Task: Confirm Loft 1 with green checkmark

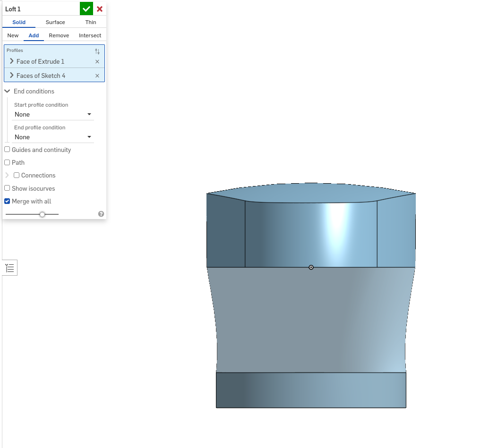Action: pyautogui.click(x=86, y=8)
